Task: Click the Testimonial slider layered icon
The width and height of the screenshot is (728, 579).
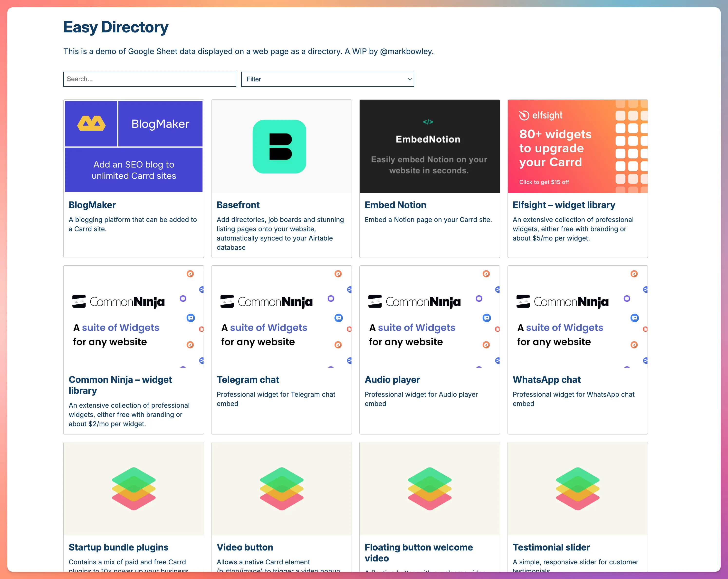Action: (577, 488)
